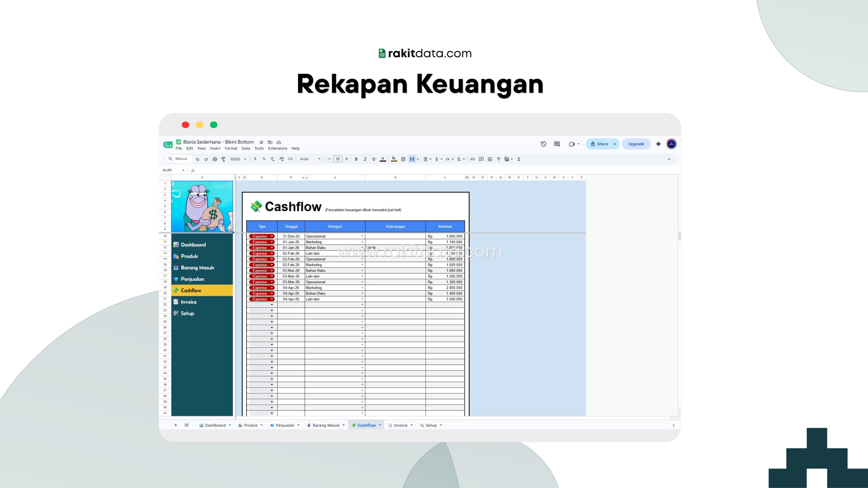Insert a chart from the toolbar
Image resolution: width=868 pixels, height=488 pixels.
coord(490,159)
